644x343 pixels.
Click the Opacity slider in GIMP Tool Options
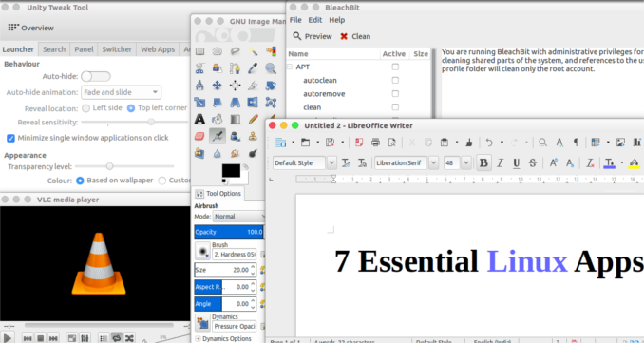(x=229, y=232)
